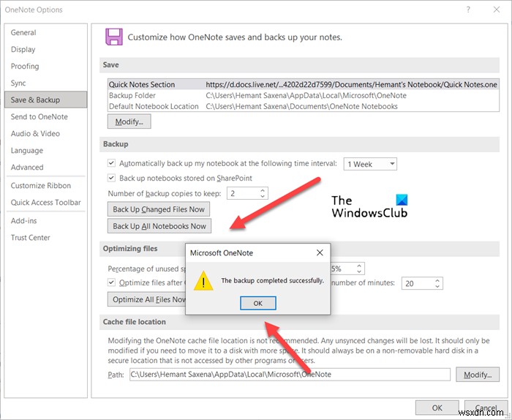This screenshot has width=512, height=420.
Task: Open the Proofing options category
Action: (45, 67)
